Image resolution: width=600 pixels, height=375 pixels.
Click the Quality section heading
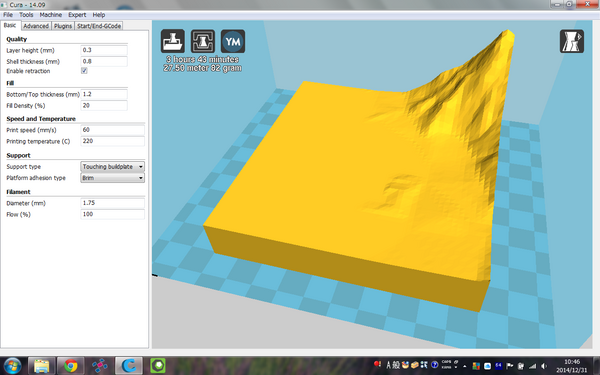click(16, 39)
